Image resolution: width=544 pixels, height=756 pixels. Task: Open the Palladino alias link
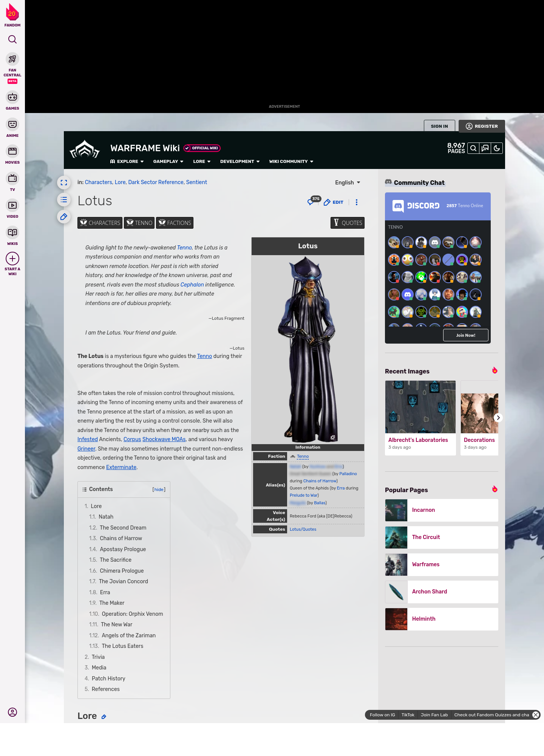348,474
